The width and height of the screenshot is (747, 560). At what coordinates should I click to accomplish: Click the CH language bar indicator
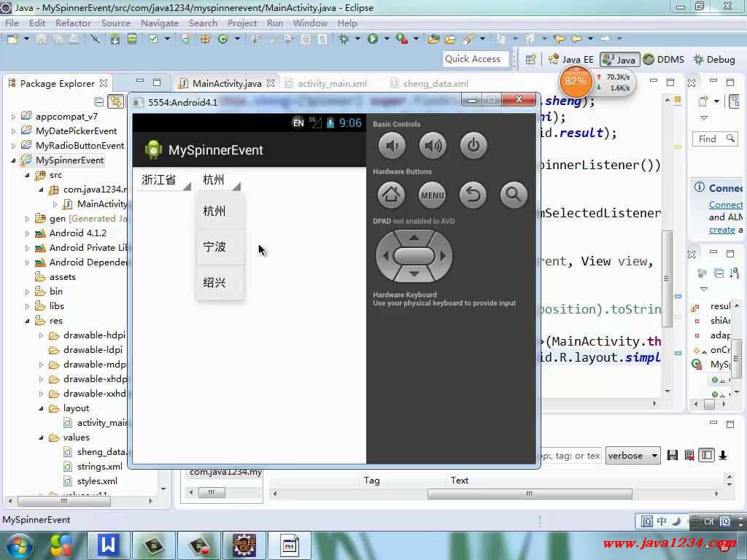point(708,521)
